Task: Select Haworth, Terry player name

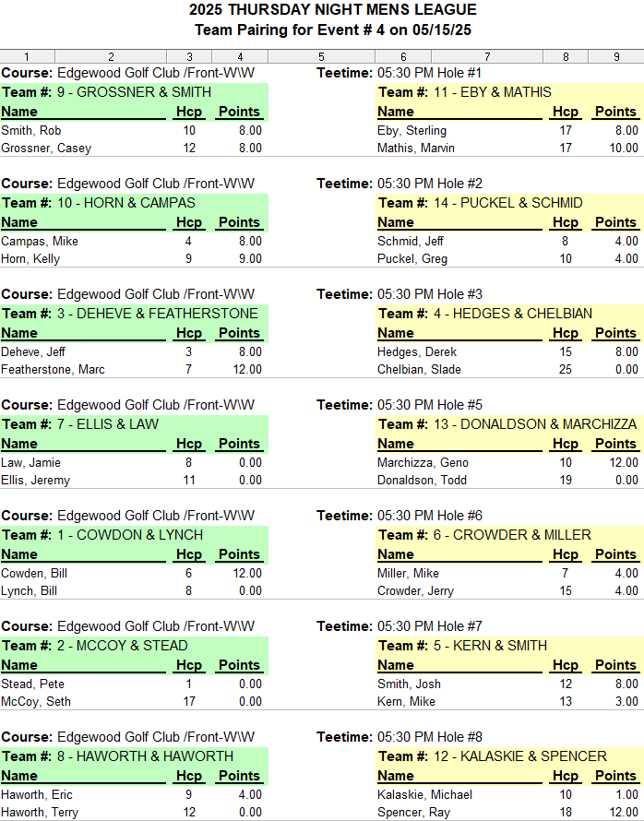Action: 40,813
